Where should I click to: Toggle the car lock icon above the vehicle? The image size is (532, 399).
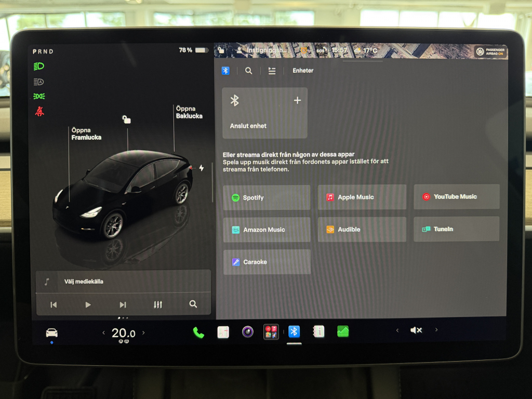(127, 119)
